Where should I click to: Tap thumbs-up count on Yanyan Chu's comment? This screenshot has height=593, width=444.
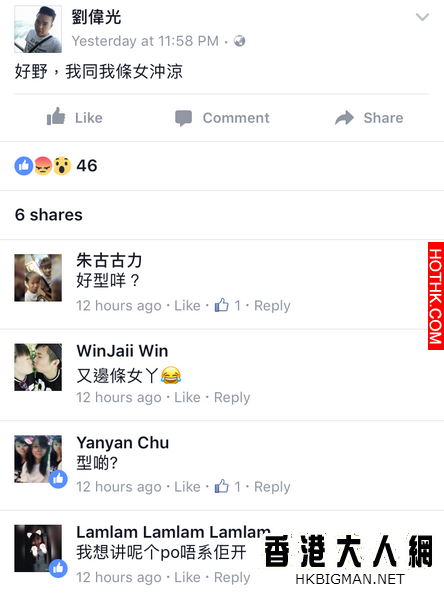[x=227, y=486]
